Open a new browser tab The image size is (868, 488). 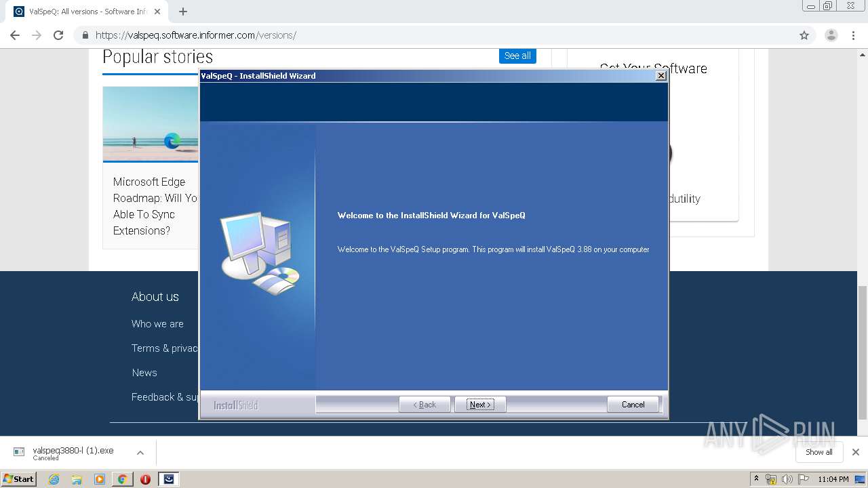point(183,12)
